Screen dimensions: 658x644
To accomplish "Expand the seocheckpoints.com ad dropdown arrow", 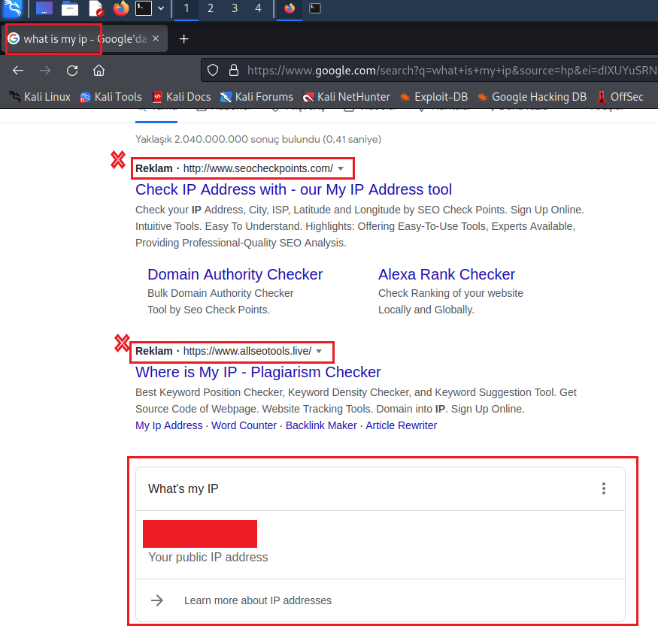I will 341,168.
